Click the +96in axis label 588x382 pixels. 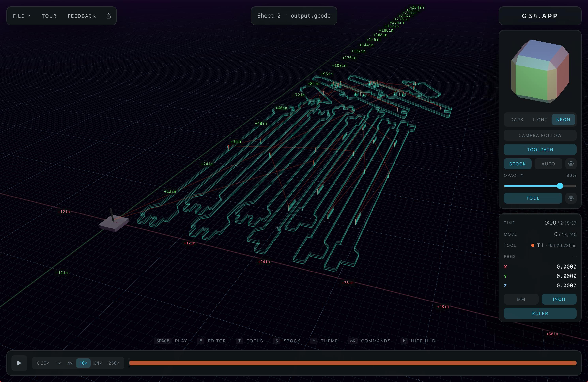[x=327, y=74]
